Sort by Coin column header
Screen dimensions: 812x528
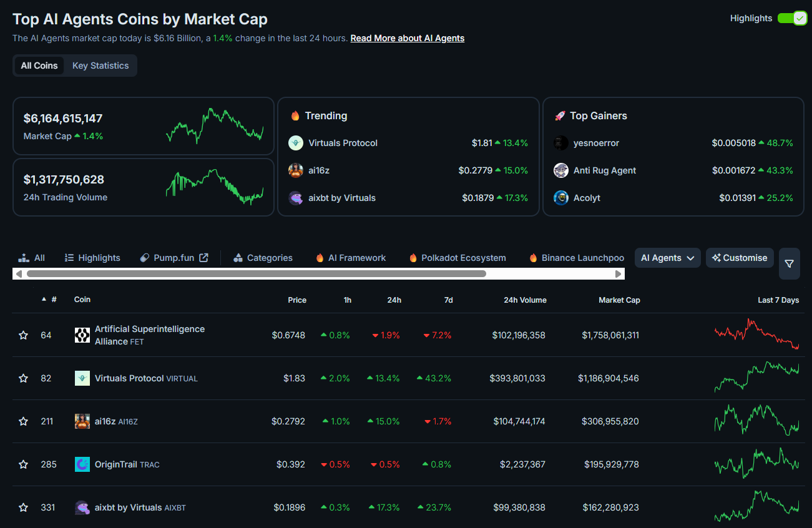[82, 300]
